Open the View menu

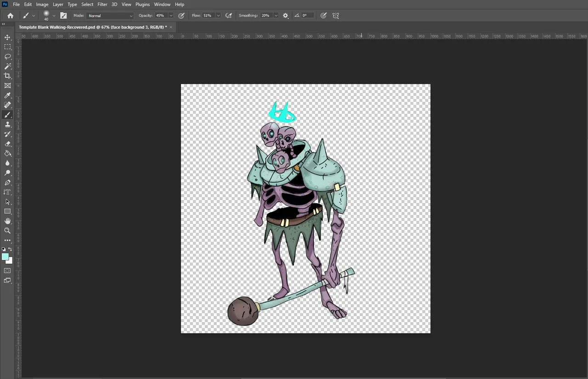126,4
